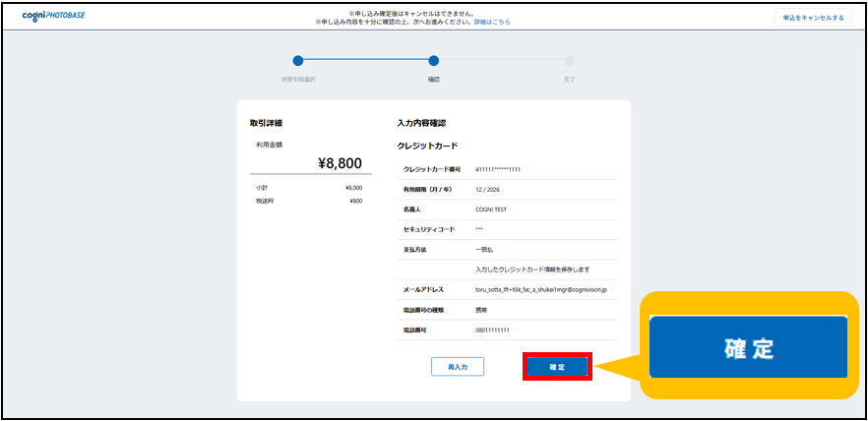
Task: Click the email address value
Action: (x=541, y=290)
